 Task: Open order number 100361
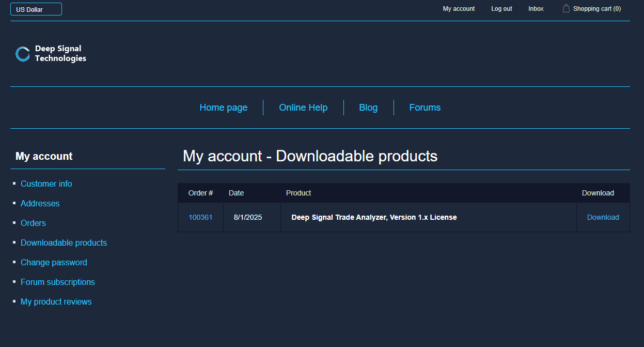click(x=200, y=218)
